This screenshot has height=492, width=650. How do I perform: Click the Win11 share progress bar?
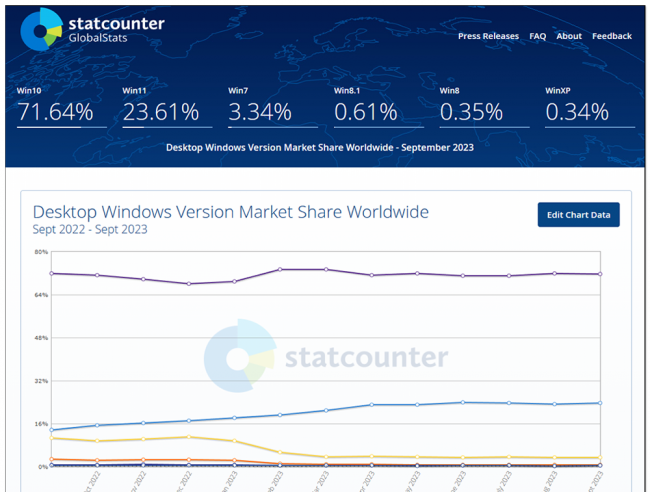(x=167, y=127)
